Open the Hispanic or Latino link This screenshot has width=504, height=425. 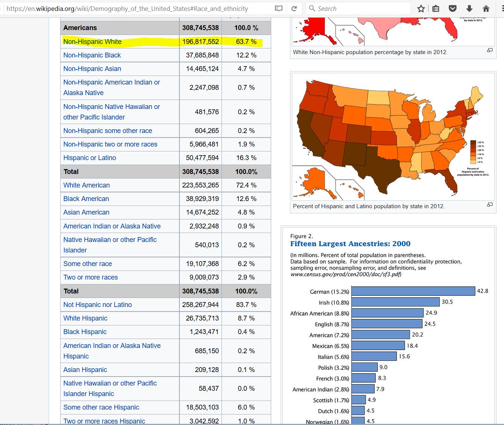coord(90,158)
